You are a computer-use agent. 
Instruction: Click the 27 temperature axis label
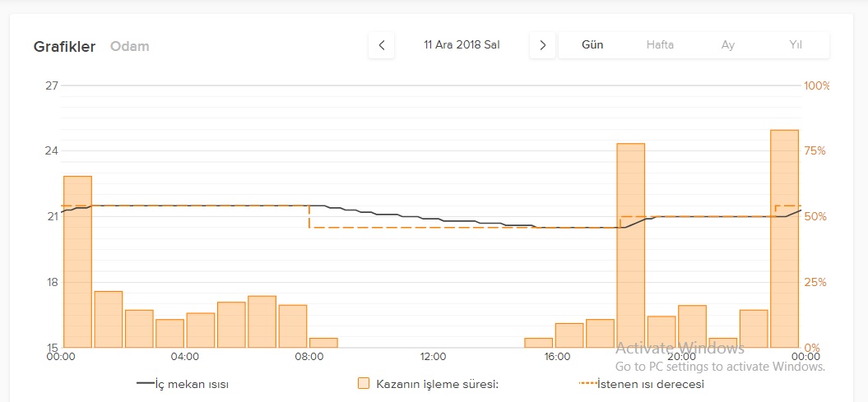coord(52,85)
